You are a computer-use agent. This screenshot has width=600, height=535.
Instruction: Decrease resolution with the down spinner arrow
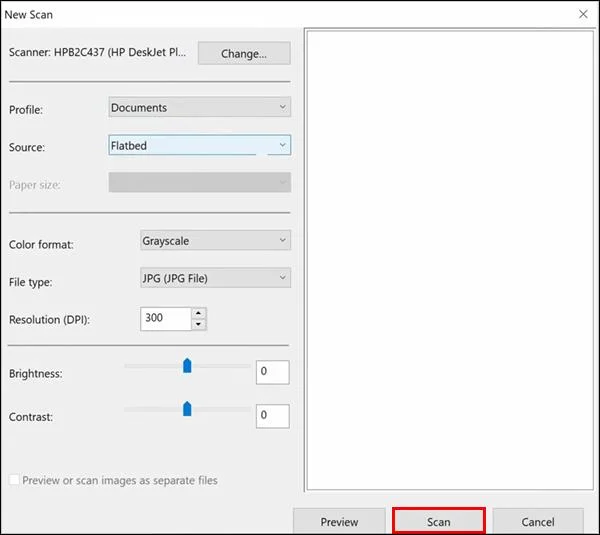coord(199,324)
